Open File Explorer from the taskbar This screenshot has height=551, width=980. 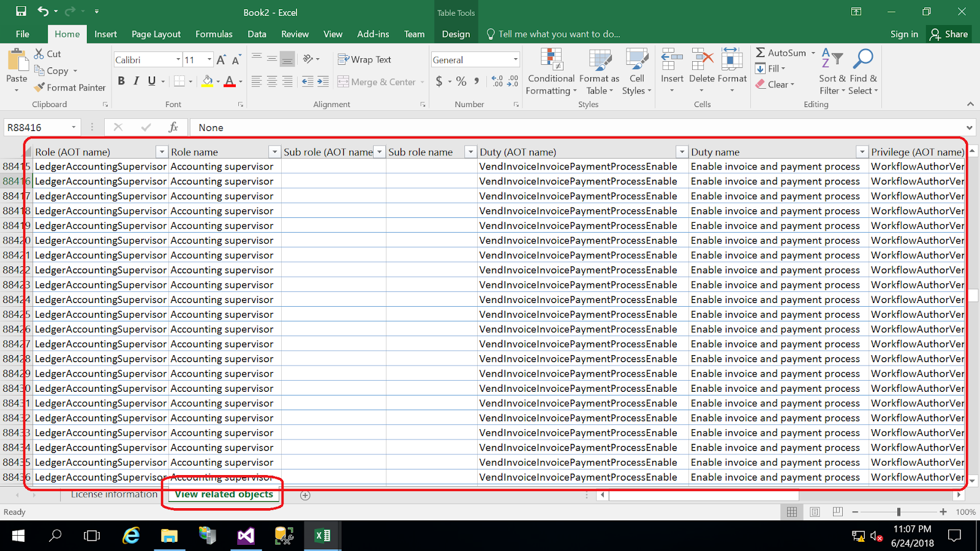(169, 536)
